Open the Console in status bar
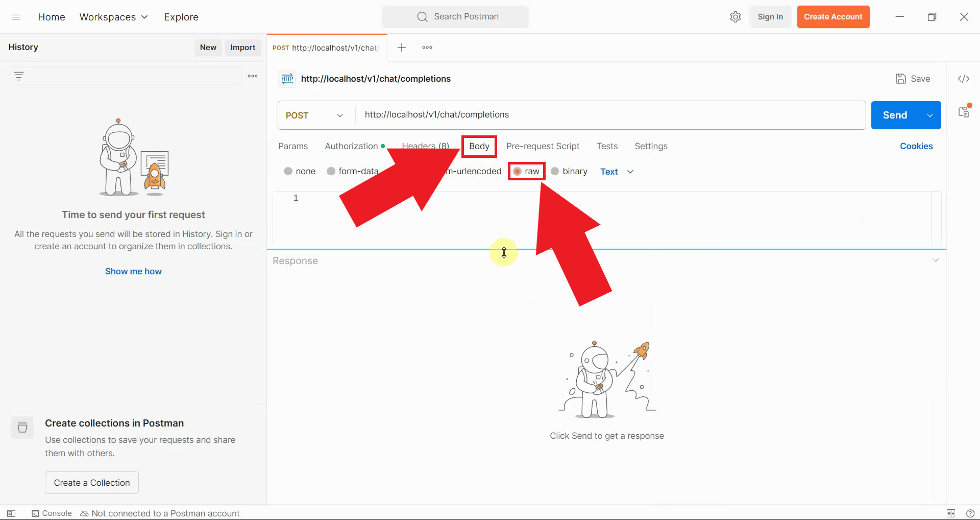980x520 pixels. click(52, 513)
